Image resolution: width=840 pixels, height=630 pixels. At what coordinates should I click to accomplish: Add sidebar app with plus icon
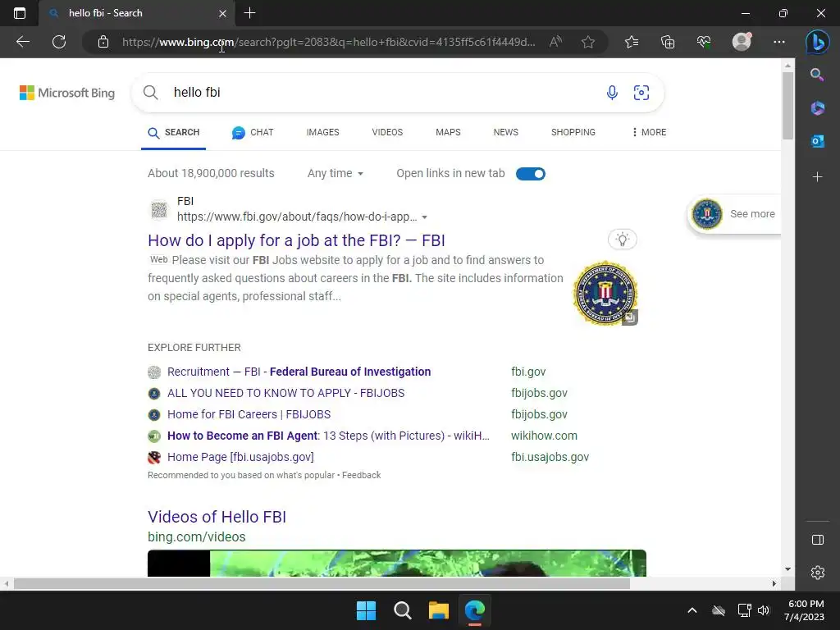pyautogui.click(x=818, y=177)
